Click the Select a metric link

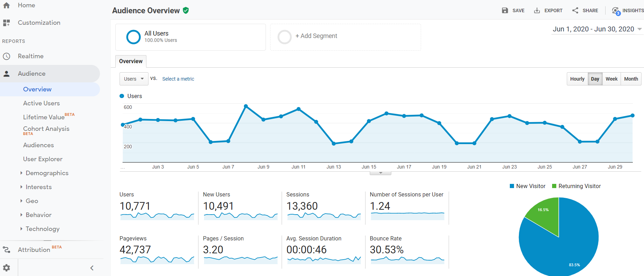(x=178, y=79)
